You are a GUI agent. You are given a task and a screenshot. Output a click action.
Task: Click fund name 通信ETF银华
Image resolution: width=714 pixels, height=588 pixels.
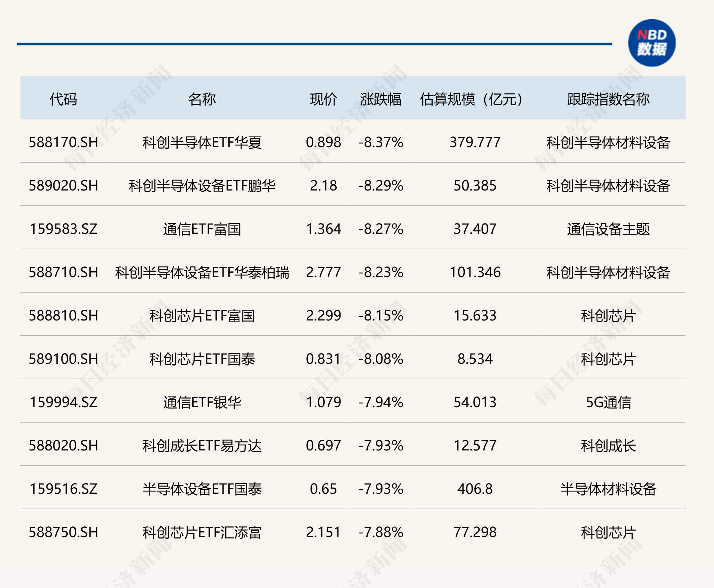(202, 402)
